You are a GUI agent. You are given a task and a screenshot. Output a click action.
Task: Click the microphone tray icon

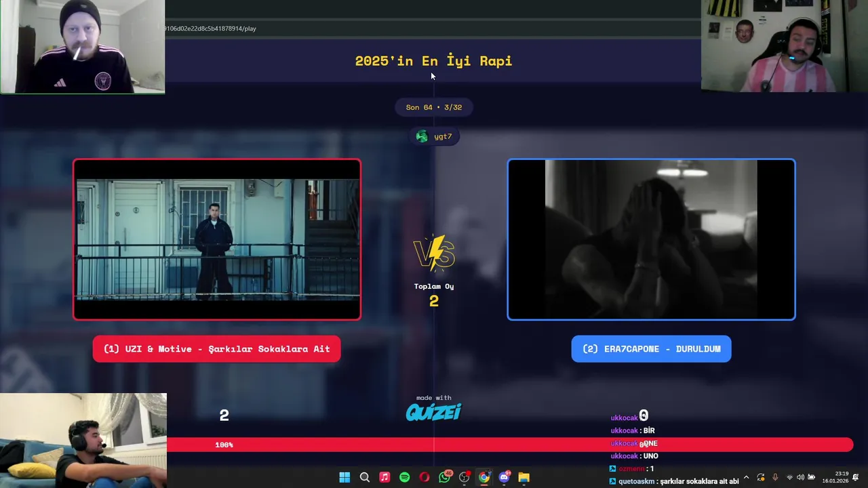coord(775,477)
